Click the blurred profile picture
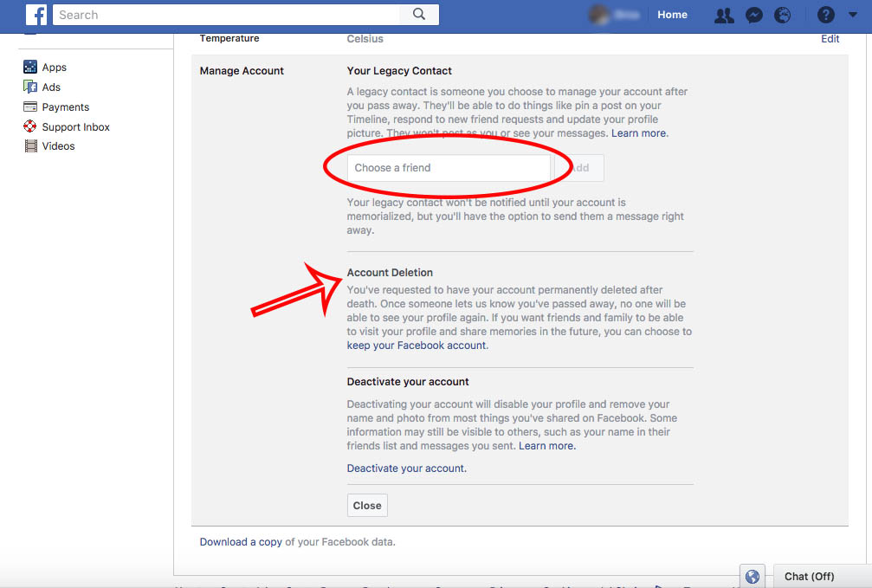Image resolution: width=872 pixels, height=588 pixels. click(x=598, y=15)
